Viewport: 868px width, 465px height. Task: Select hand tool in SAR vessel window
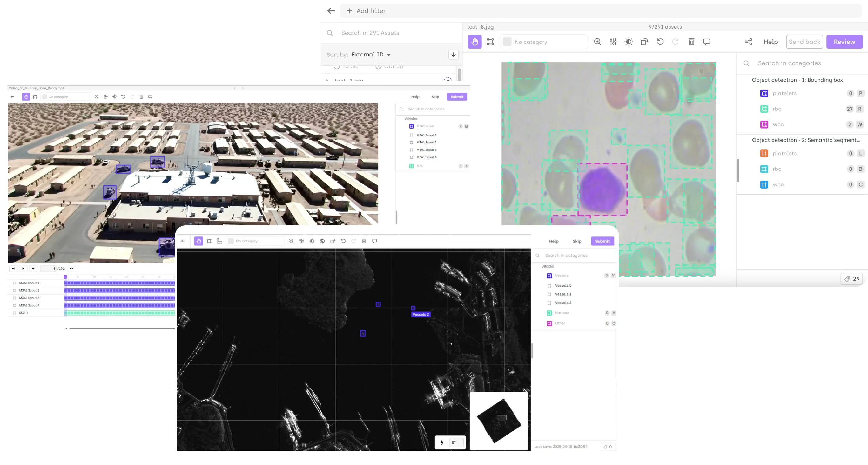tap(198, 241)
